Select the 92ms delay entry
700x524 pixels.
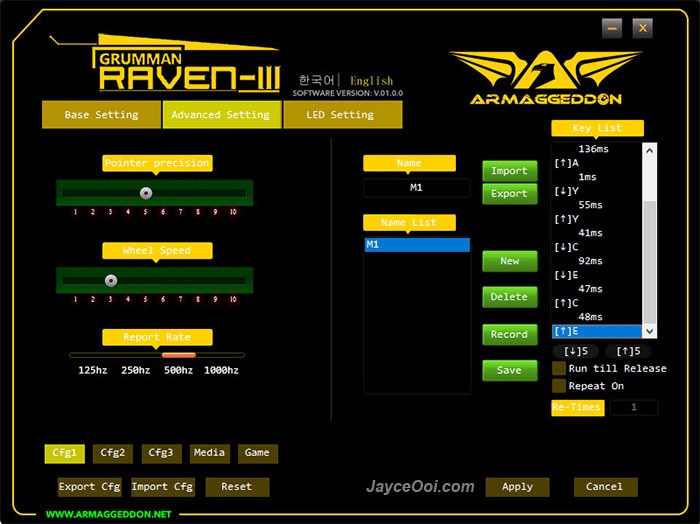tap(597, 261)
